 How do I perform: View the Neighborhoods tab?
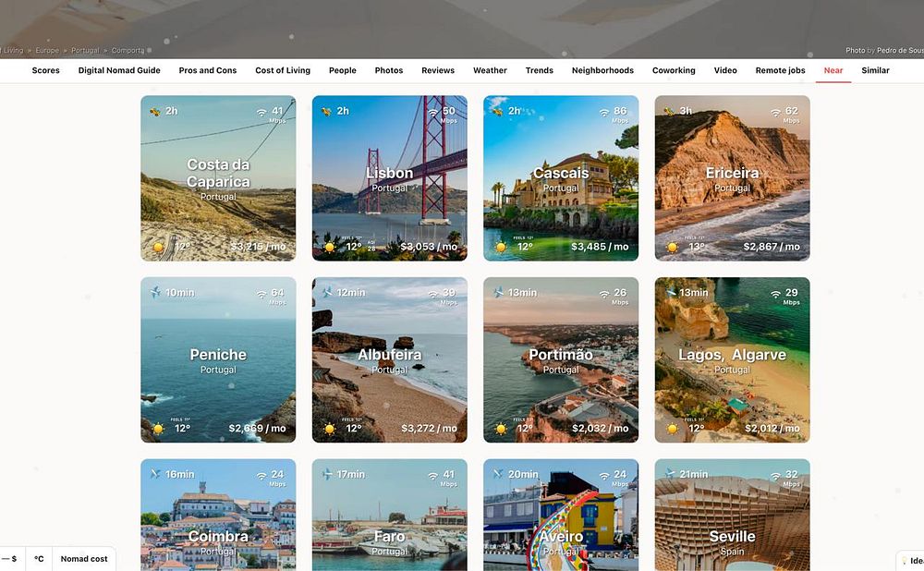602,70
